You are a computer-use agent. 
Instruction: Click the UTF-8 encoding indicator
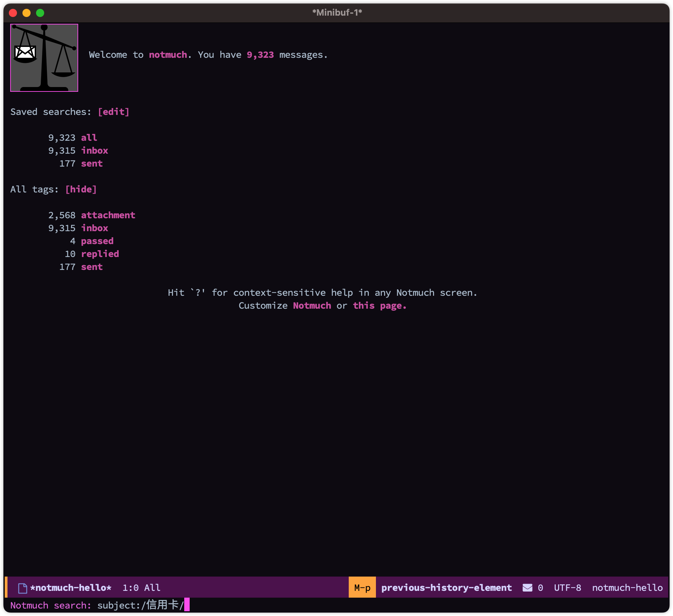567,588
